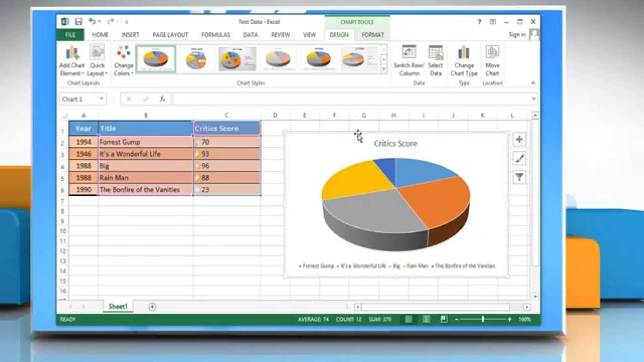Click Switch Row/Column button
The height and width of the screenshot is (362, 644).
[x=409, y=61]
